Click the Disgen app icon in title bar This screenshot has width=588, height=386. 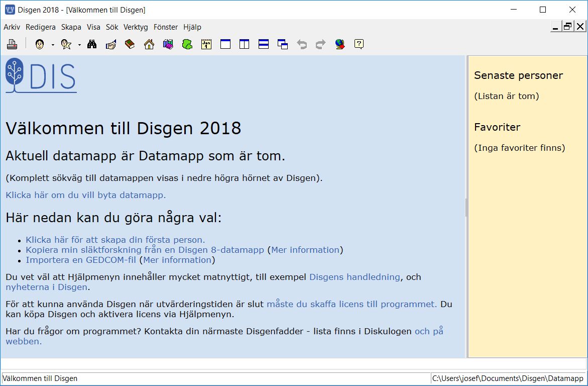[10, 10]
